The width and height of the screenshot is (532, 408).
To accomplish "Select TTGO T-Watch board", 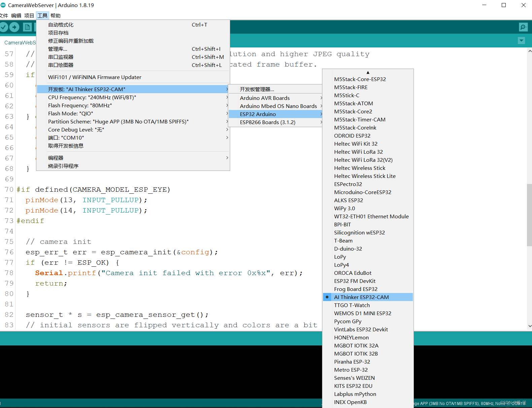I will coord(367,305).
